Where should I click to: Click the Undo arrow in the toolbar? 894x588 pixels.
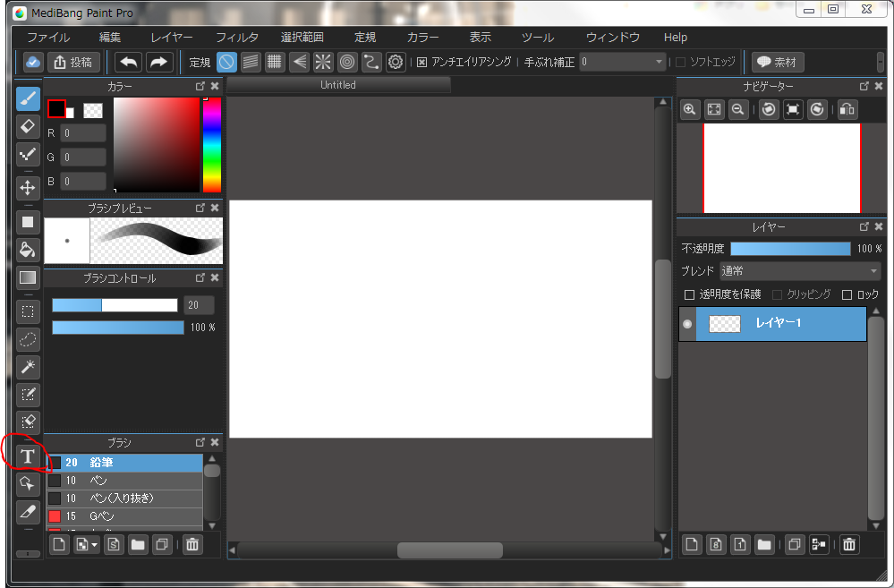click(128, 62)
